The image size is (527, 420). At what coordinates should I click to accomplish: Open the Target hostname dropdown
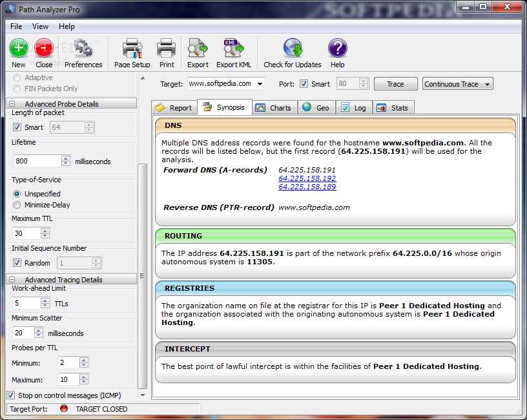260,84
